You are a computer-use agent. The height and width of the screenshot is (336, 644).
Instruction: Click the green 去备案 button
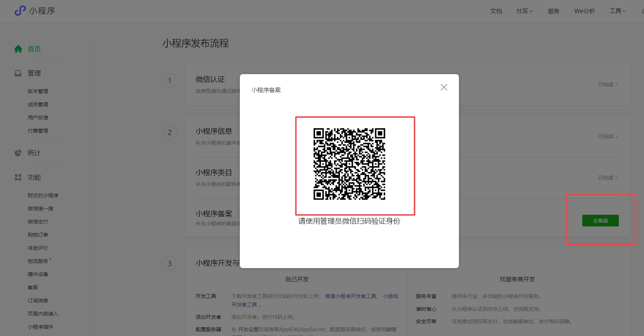pyautogui.click(x=601, y=221)
